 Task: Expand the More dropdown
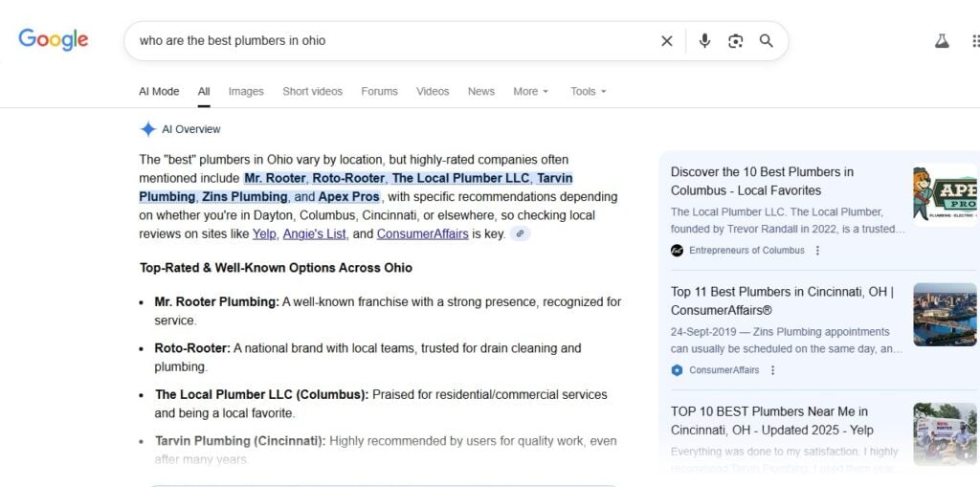[530, 91]
